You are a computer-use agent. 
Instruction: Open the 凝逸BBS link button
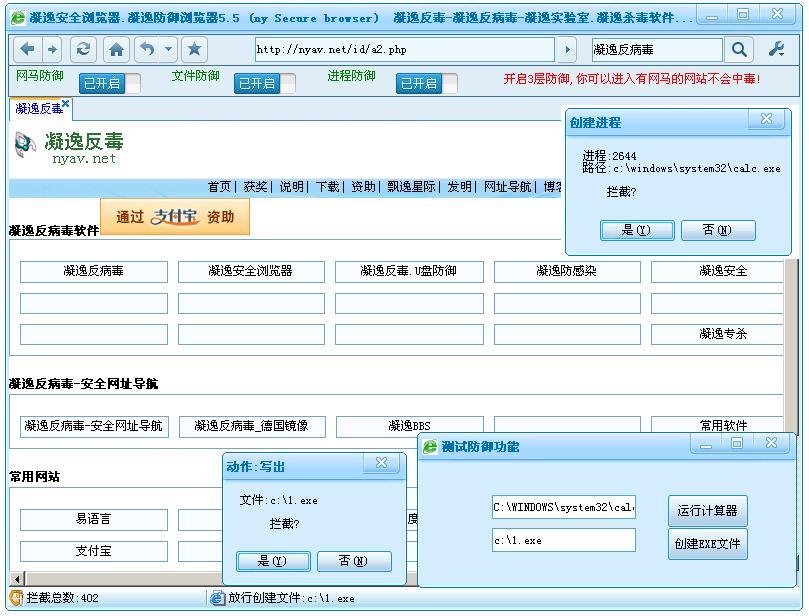(409, 426)
